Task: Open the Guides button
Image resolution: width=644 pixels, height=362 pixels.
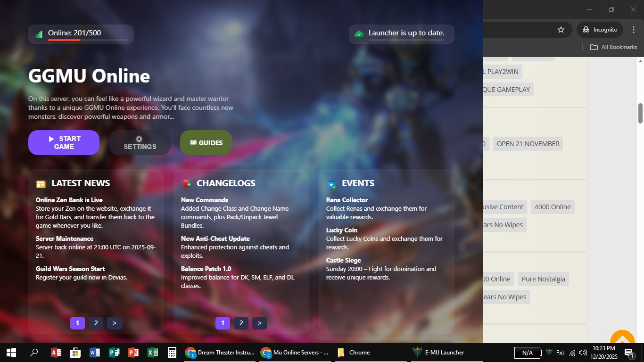Action: click(206, 142)
